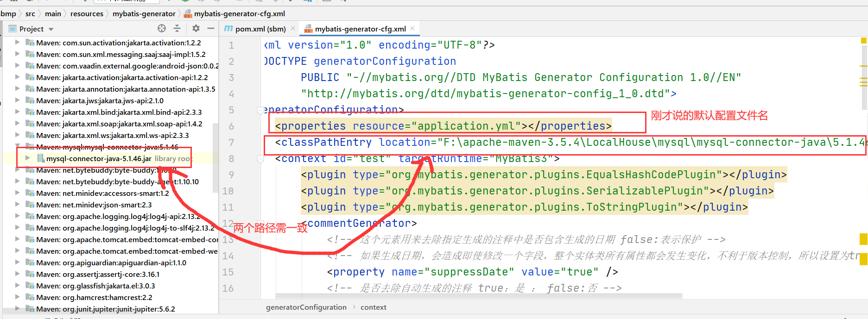
Task: Switch to mybatis-generator-cfg.xml tab
Action: pos(361,29)
